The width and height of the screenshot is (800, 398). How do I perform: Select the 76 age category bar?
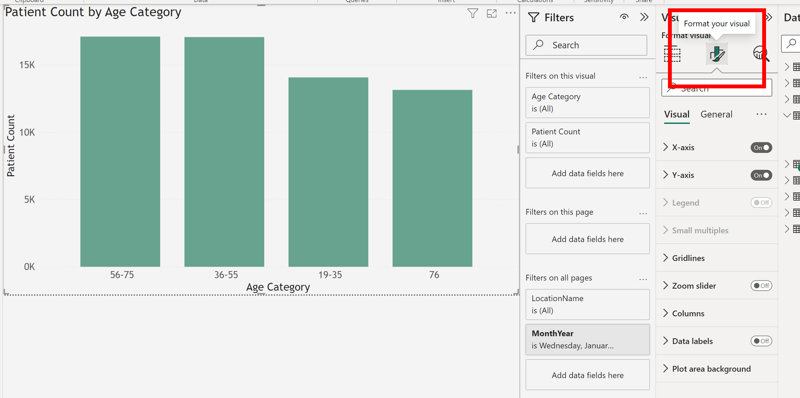pos(432,179)
